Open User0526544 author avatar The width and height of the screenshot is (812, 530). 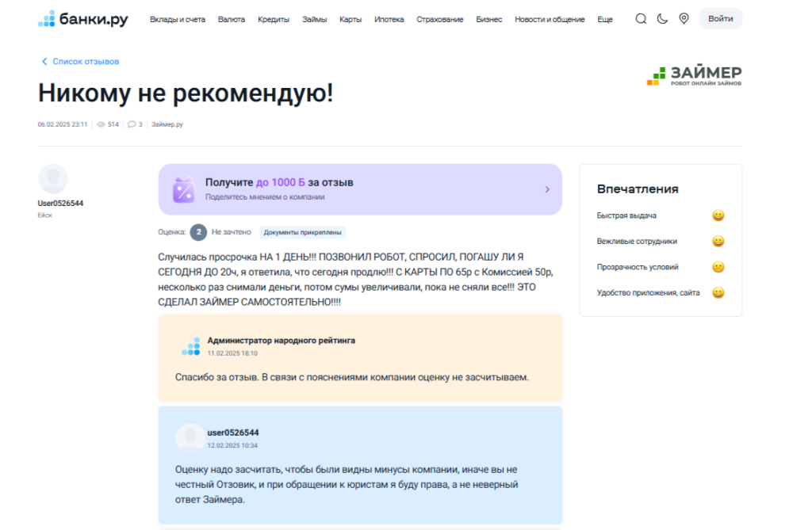point(53,179)
